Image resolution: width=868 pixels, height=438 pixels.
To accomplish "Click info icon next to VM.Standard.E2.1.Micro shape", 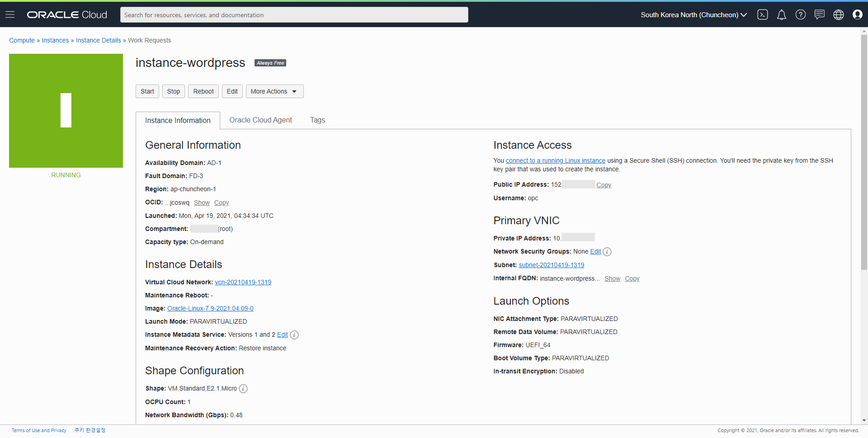I will [x=243, y=389].
